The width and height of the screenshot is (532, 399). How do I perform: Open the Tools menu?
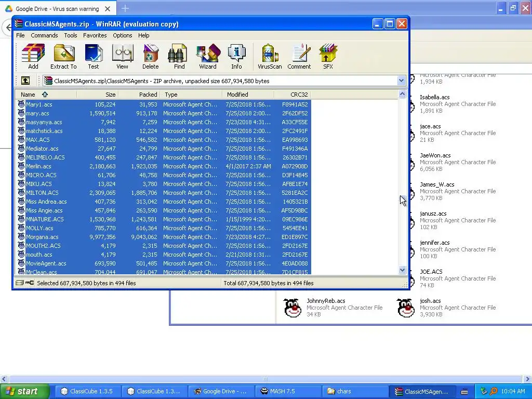coord(71,35)
